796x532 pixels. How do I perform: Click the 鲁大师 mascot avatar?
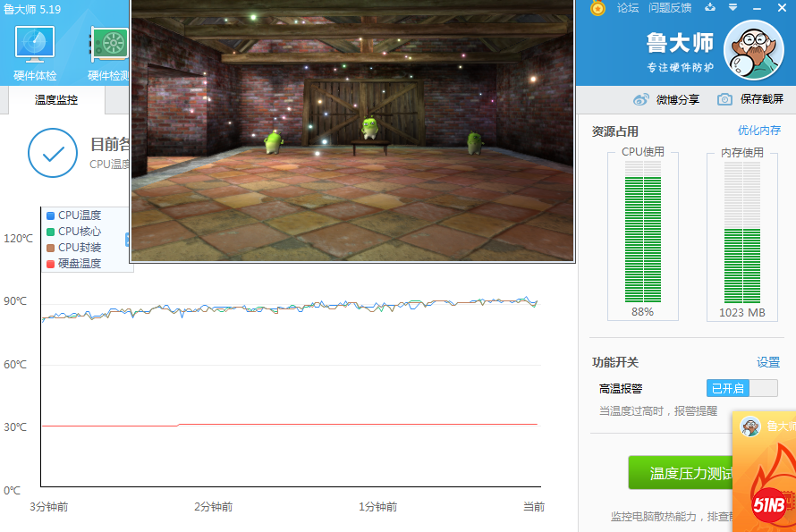(x=753, y=50)
